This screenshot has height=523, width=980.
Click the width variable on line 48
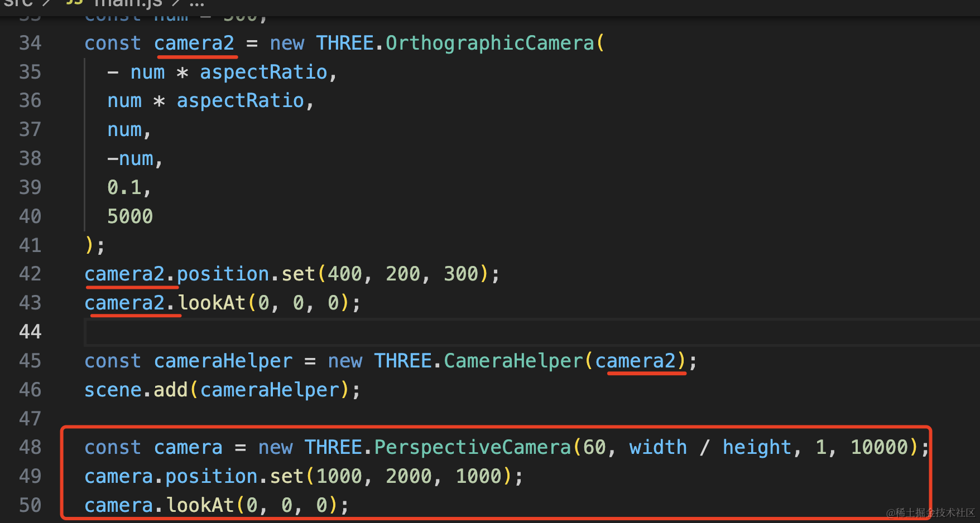[658, 447]
